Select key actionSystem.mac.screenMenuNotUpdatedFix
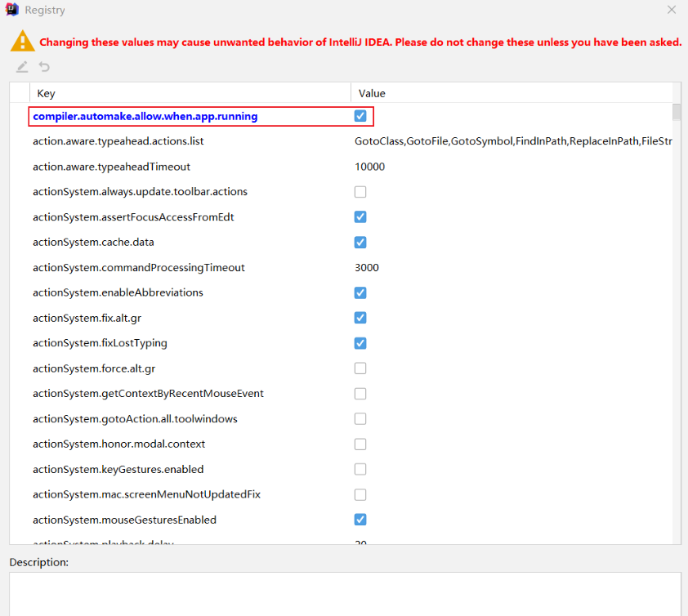The height and width of the screenshot is (616, 688). point(146,494)
